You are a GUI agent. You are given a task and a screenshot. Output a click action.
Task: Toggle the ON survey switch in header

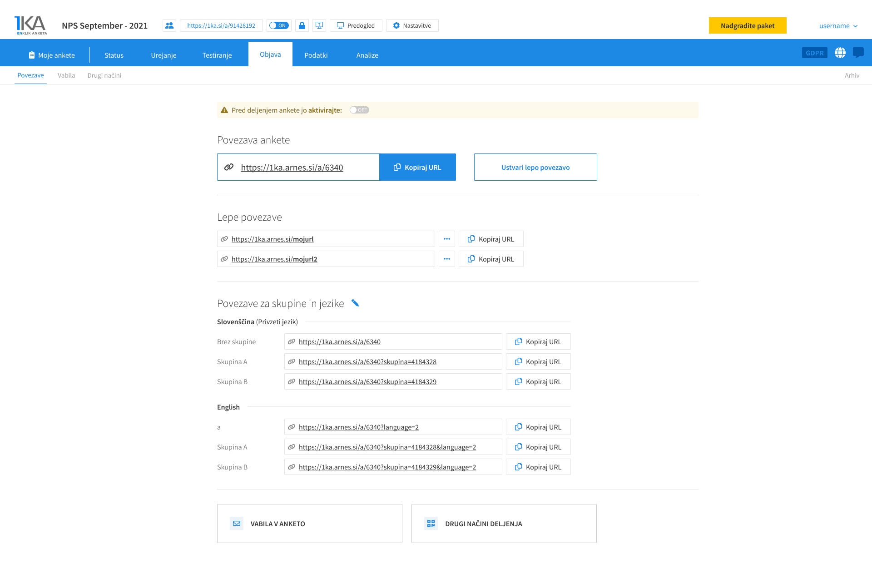279,25
